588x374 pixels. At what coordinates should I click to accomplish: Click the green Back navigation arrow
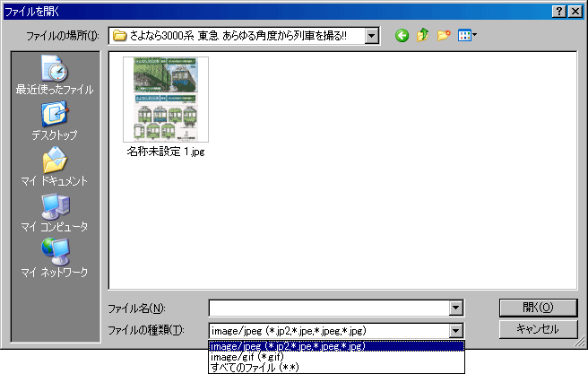402,36
